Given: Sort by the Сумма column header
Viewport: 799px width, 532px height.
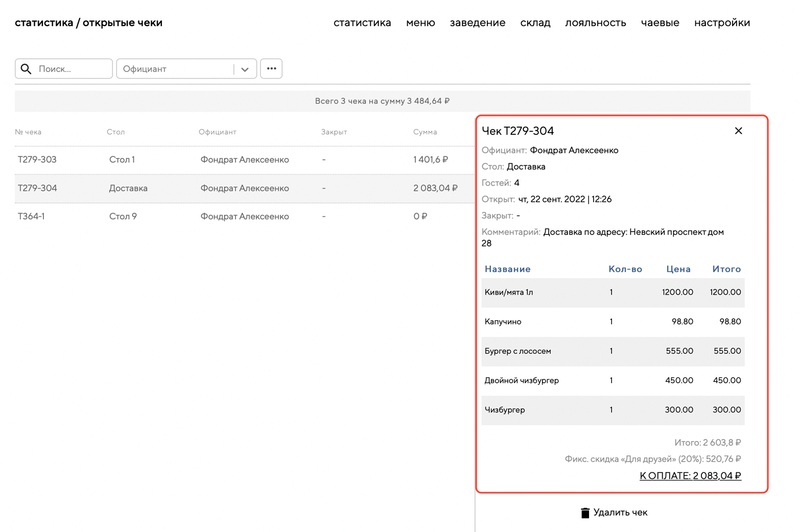Looking at the screenshot, I should point(425,132).
